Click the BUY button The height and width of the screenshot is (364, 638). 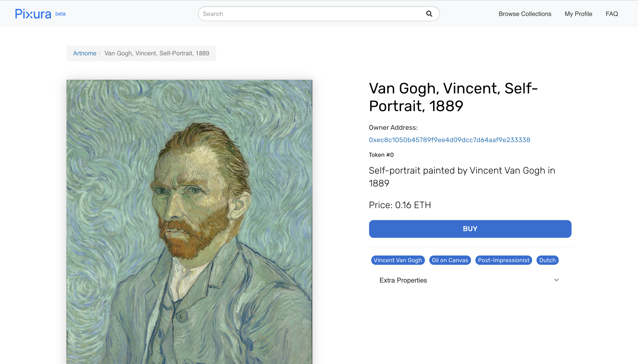[x=470, y=229]
